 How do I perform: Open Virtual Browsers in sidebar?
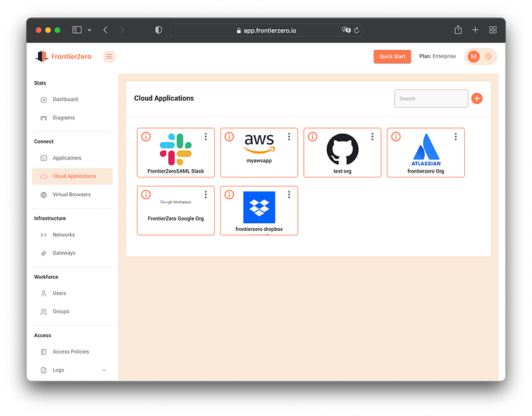tap(72, 195)
